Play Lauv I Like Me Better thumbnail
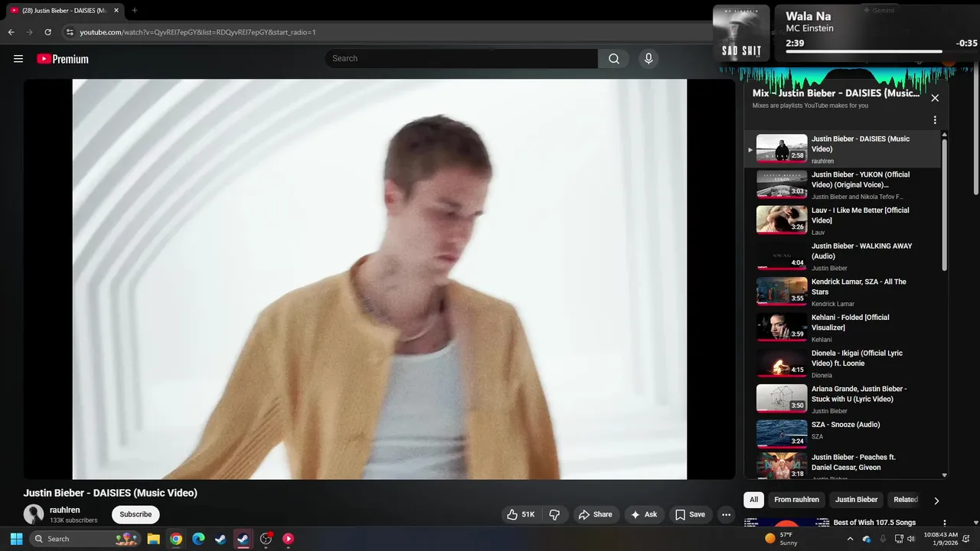980x551 pixels. click(x=782, y=220)
